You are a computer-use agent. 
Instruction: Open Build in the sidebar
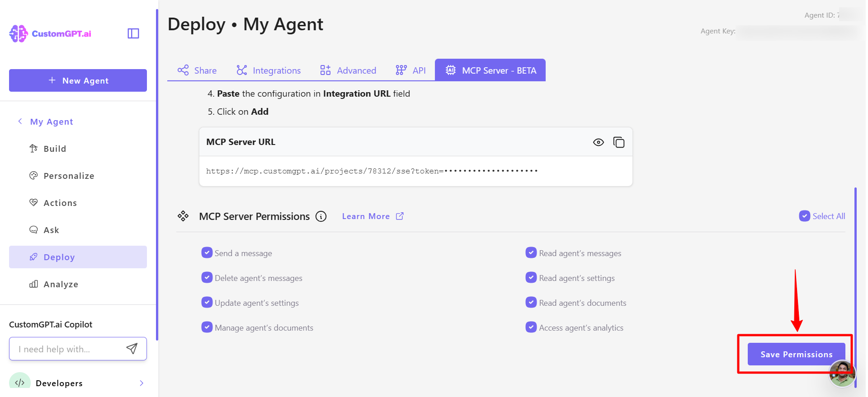click(x=78, y=149)
